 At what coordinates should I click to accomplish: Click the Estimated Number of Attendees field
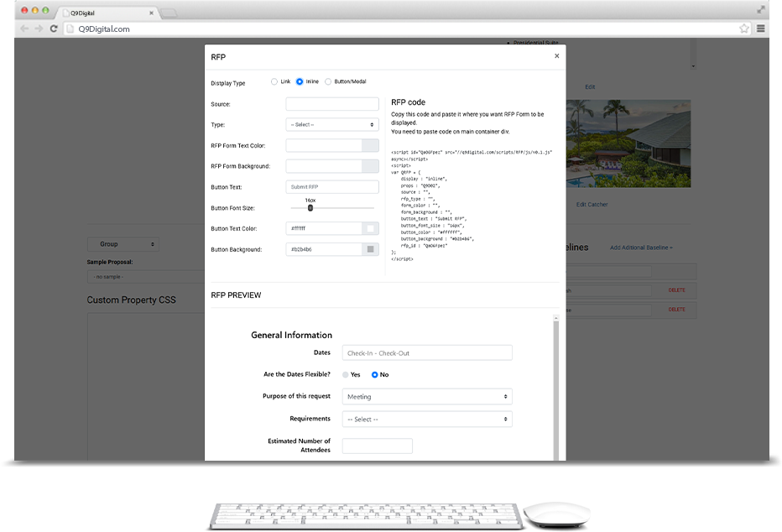[x=377, y=446]
